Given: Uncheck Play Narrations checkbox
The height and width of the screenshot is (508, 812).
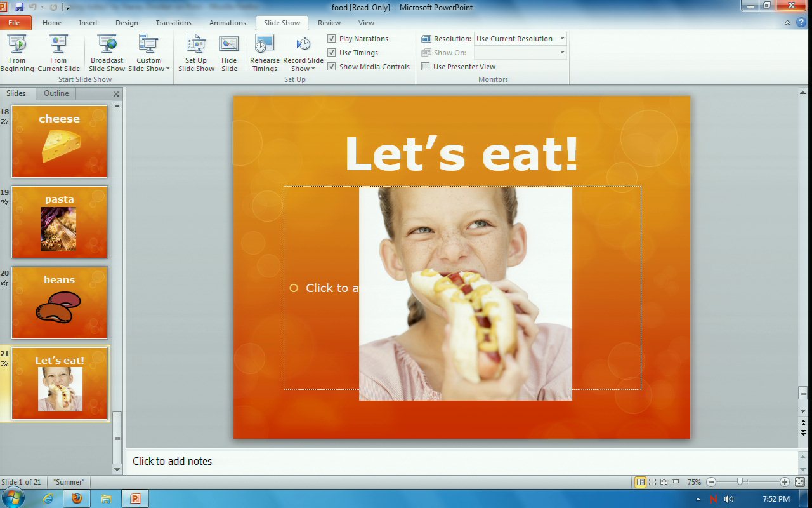Looking at the screenshot, I should pyautogui.click(x=332, y=39).
